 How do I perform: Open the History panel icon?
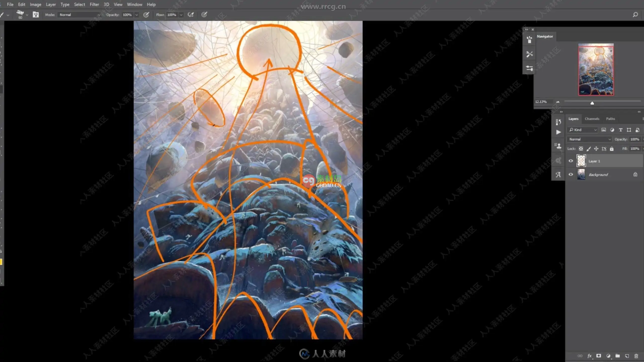tap(558, 122)
